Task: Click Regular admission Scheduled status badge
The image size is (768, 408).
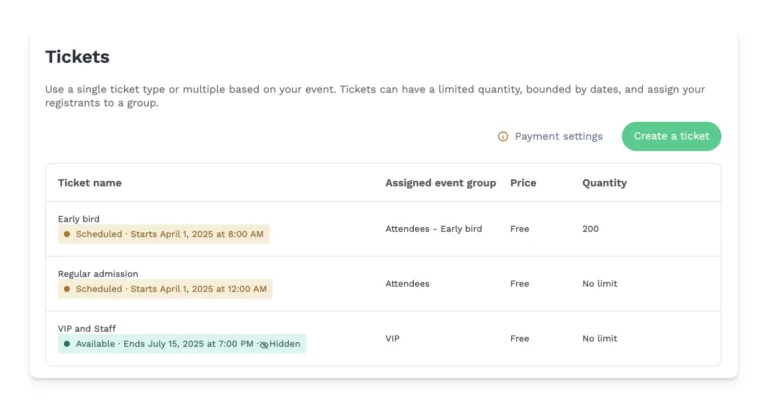Action: [x=165, y=289]
